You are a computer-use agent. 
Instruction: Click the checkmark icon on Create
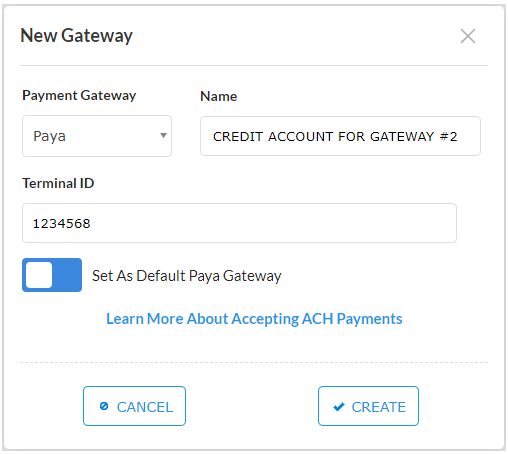pyautogui.click(x=339, y=407)
